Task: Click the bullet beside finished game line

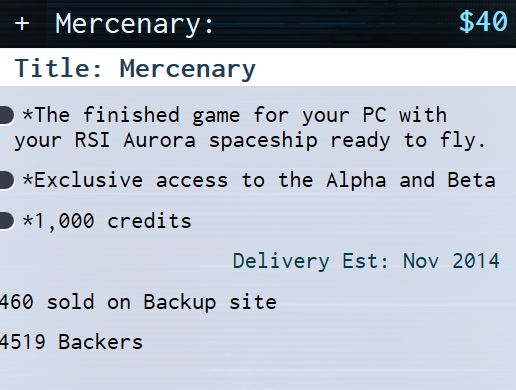Action: [x=7, y=115]
